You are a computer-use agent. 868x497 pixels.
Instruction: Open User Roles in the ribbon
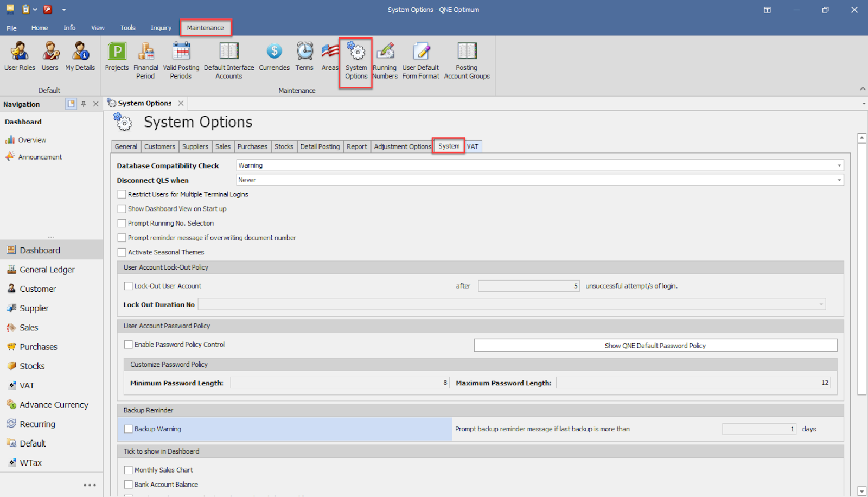(x=20, y=56)
